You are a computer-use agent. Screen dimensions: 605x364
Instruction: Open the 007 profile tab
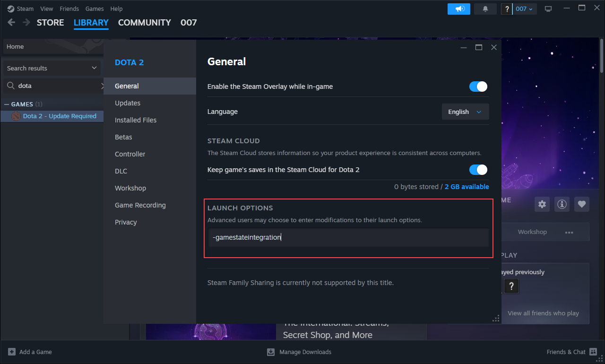tap(189, 22)
